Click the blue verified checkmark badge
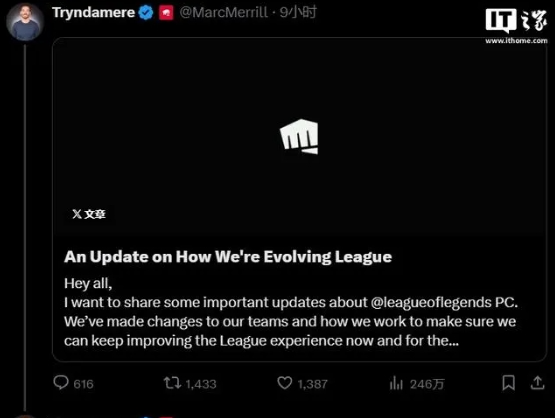This screenshot has width=555, height=418. click(x=146, y=13)
